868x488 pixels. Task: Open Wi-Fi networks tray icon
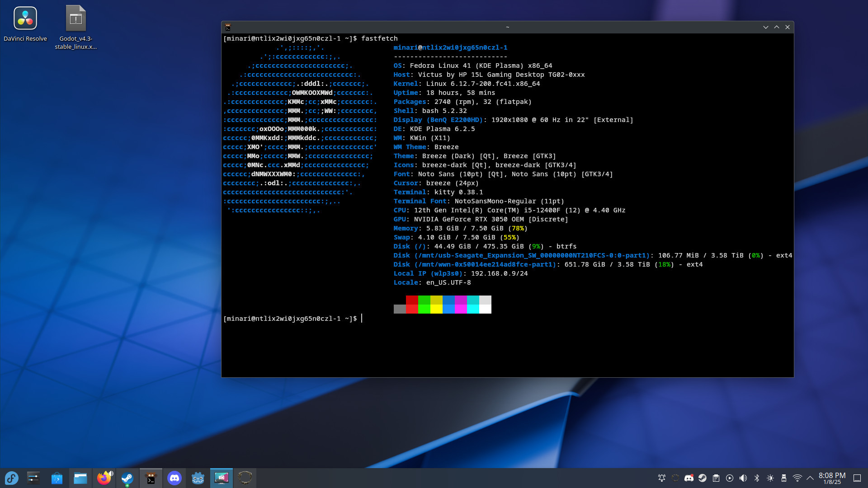pos(797,478)
